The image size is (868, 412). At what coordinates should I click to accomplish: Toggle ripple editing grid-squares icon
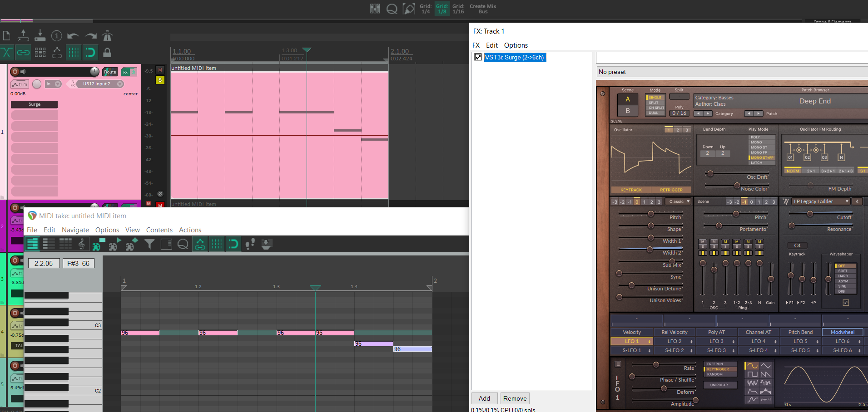click(40, 53)
